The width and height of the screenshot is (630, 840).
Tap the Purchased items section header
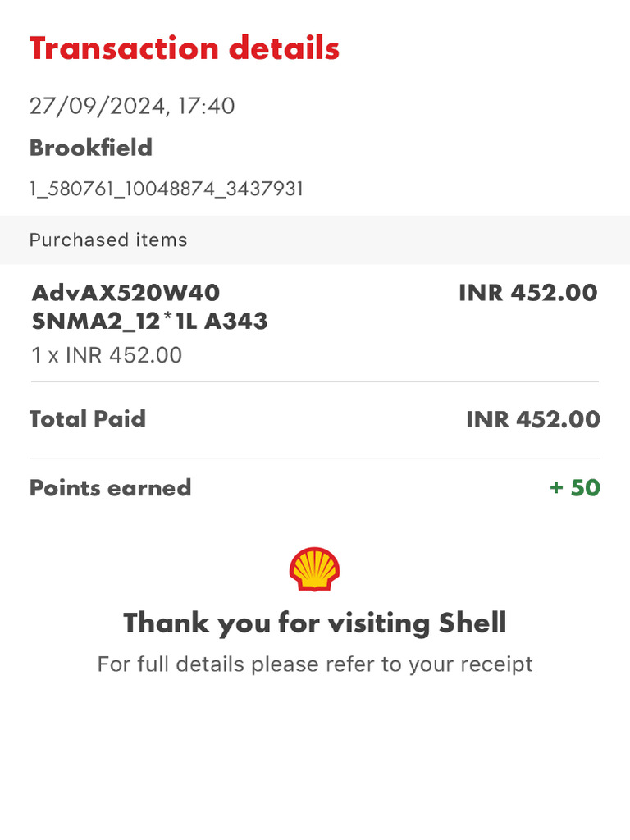coord(108,240)
